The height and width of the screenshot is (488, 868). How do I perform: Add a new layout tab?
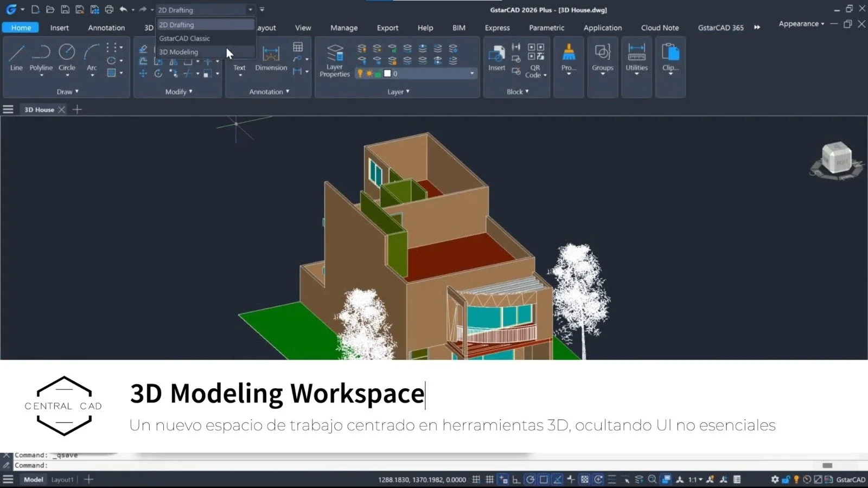pos(88,479)
